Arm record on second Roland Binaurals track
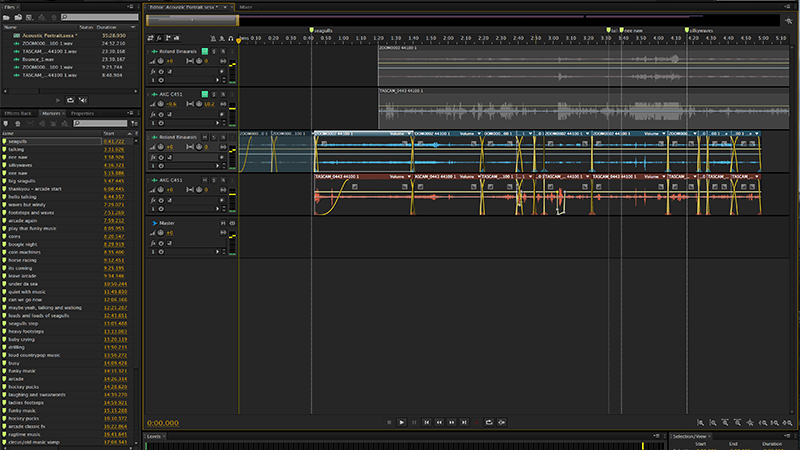The width and height of the screenshot is (800, 450). tap(221, 136)
